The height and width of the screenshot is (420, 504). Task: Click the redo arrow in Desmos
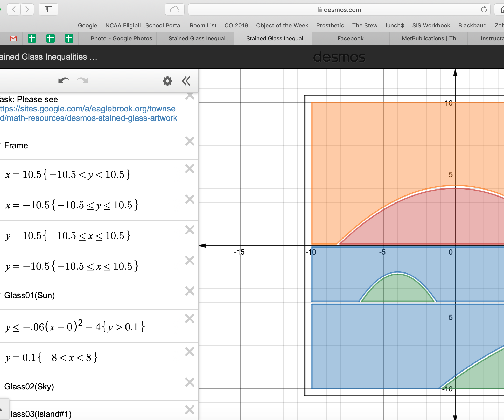(82, 81)
